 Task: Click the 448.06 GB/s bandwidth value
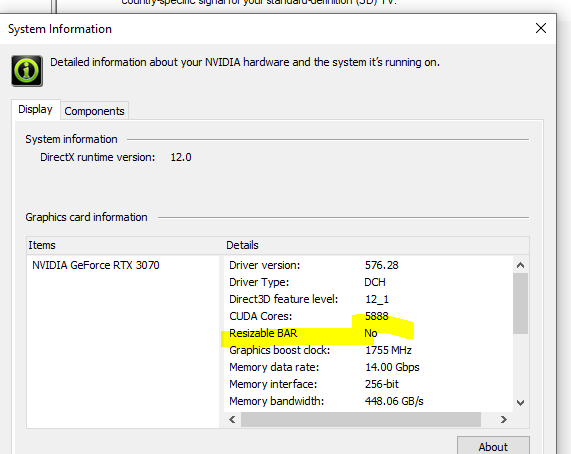point(394,401)
